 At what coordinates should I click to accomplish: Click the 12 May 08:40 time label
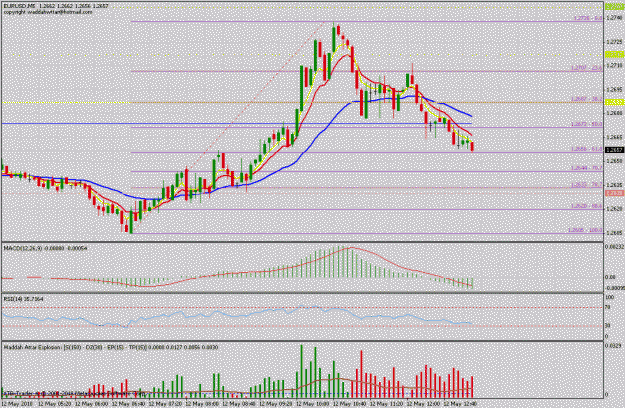click(x=238, y=404)
